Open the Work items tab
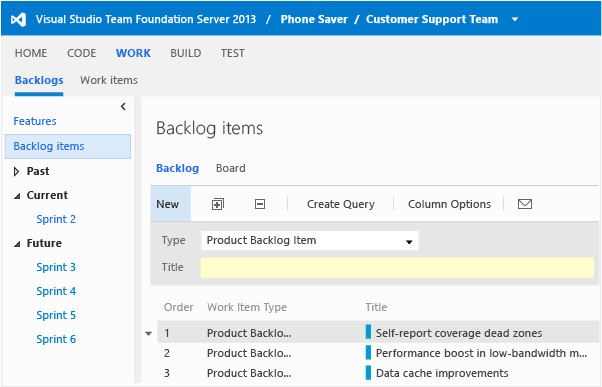The height and width of the screenshot is (387, 602). [109, 80]
